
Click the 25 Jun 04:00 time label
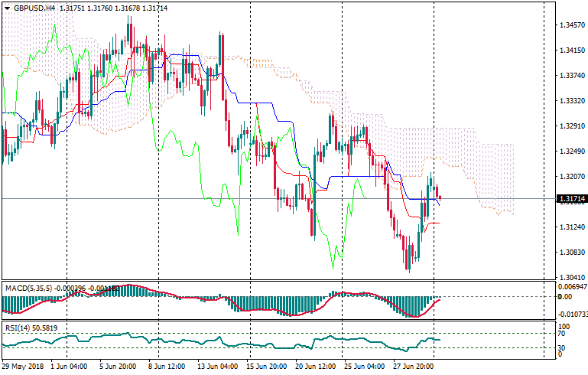[364, 367]
